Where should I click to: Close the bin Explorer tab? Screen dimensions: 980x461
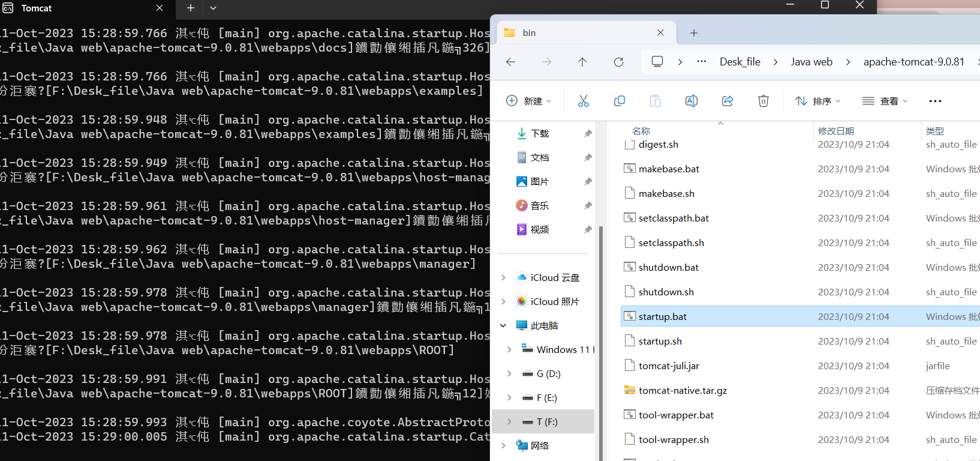[x=660, y=32]
